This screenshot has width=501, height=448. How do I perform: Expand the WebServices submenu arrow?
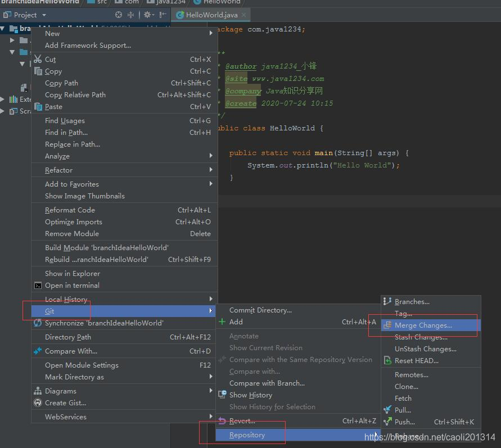pos(211,416)
